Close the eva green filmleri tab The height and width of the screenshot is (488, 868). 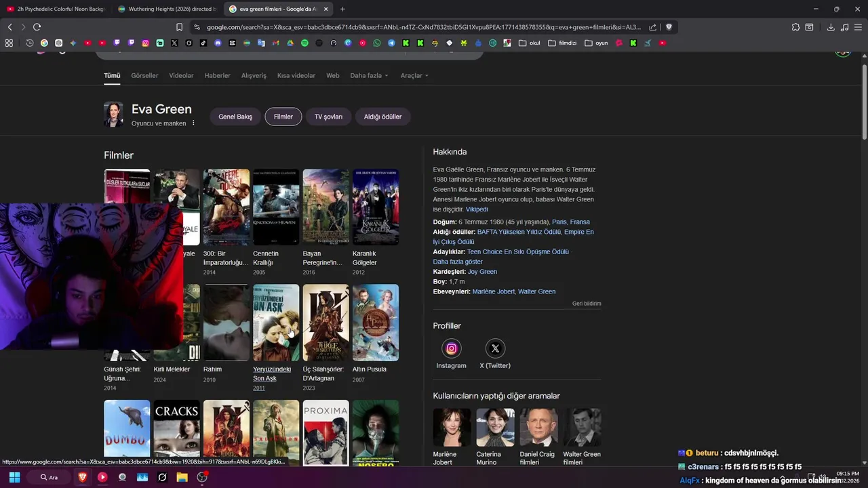pyautogui.click(x=325, y=9)
